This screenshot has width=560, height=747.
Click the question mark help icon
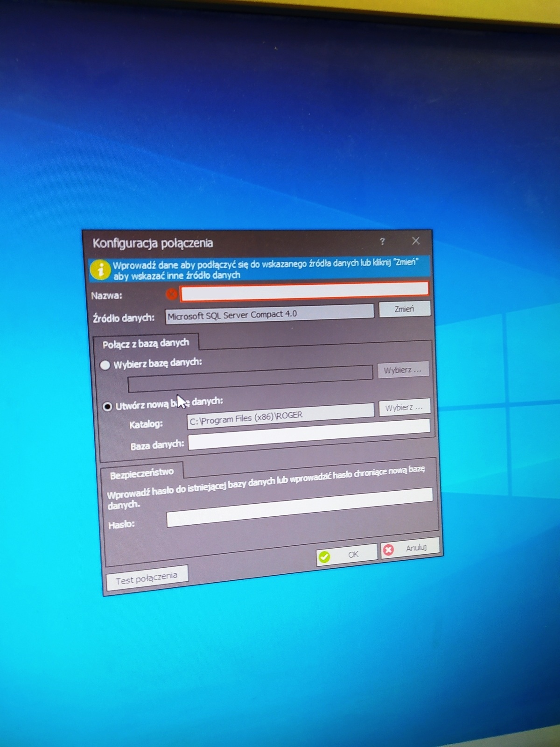[x=382, y=241]
